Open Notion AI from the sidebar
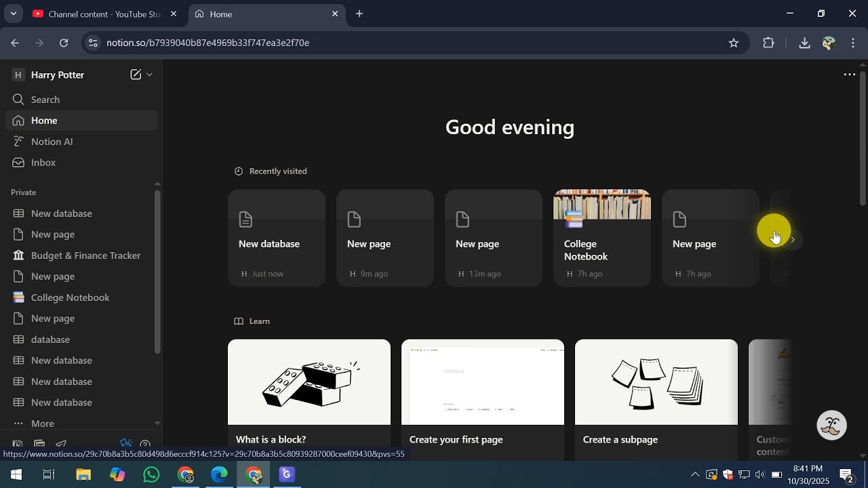Viewport: 868px width, 488px height. [x=81, y=142]
